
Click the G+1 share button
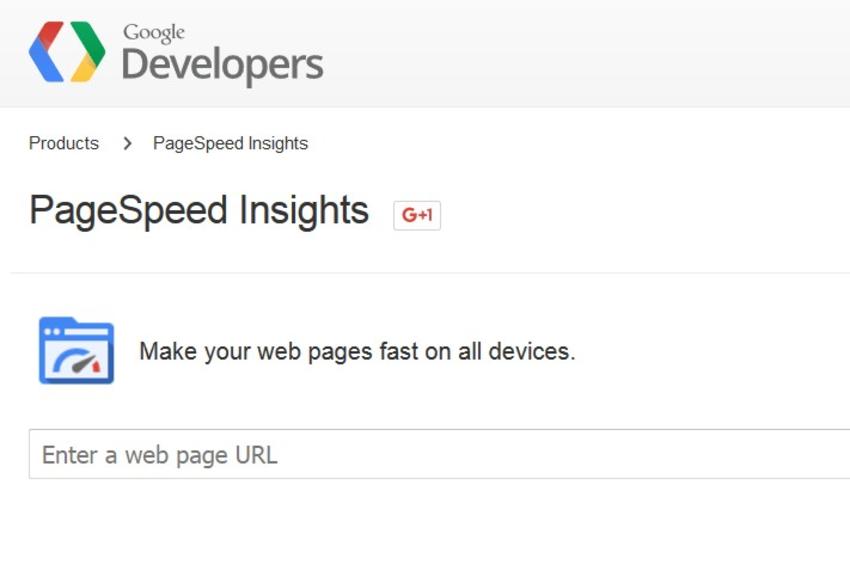pos(417,215)
